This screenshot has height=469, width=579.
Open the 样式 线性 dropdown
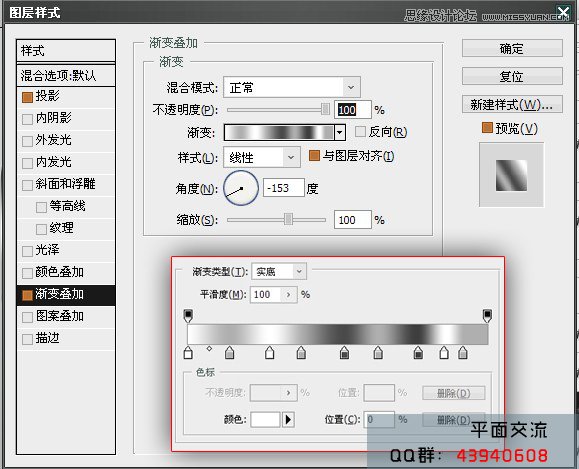click(x=262, y=157)
